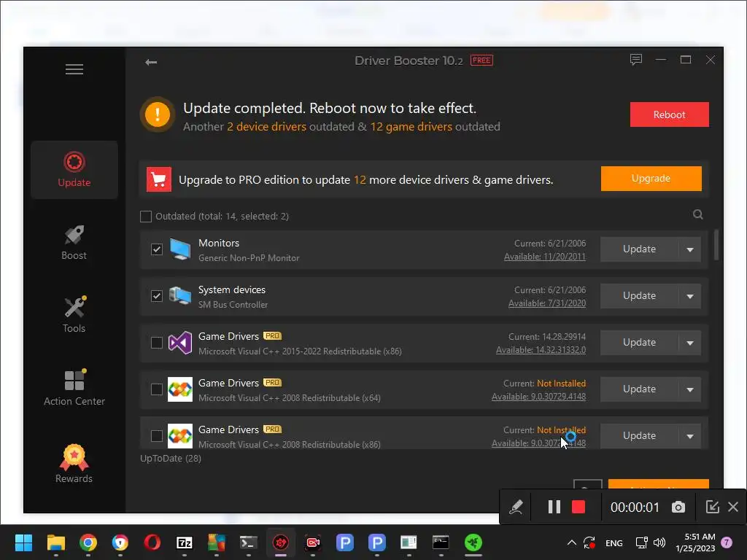Take a screenshot with recorder camera icon

pos(678,507)
